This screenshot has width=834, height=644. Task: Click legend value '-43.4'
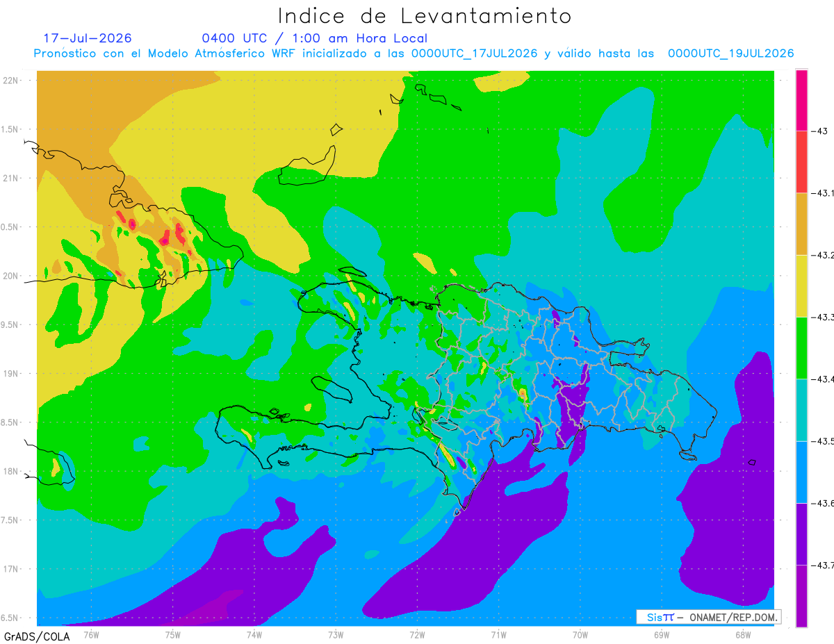point(824,379)
